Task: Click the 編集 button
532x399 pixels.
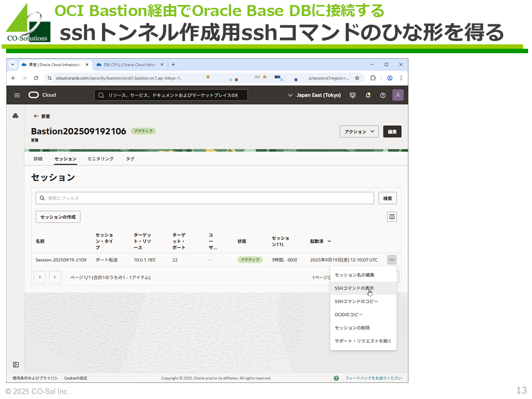Action: [392, 132]
